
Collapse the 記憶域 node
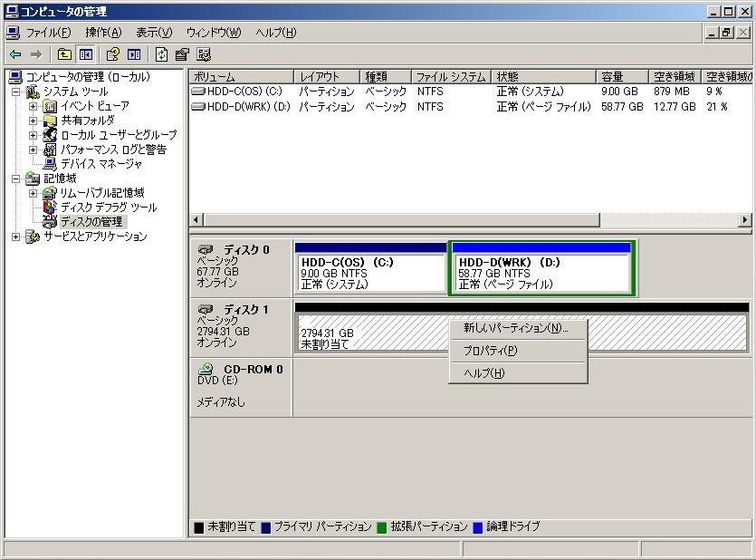(16, 179)
